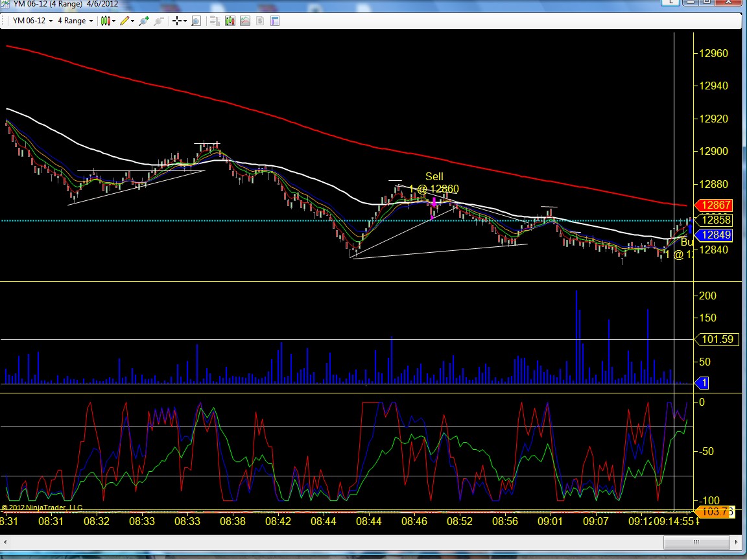Open the crosshair cursor type menu
Viewport: 747px width, 560px height.
(x=179, y=21)
